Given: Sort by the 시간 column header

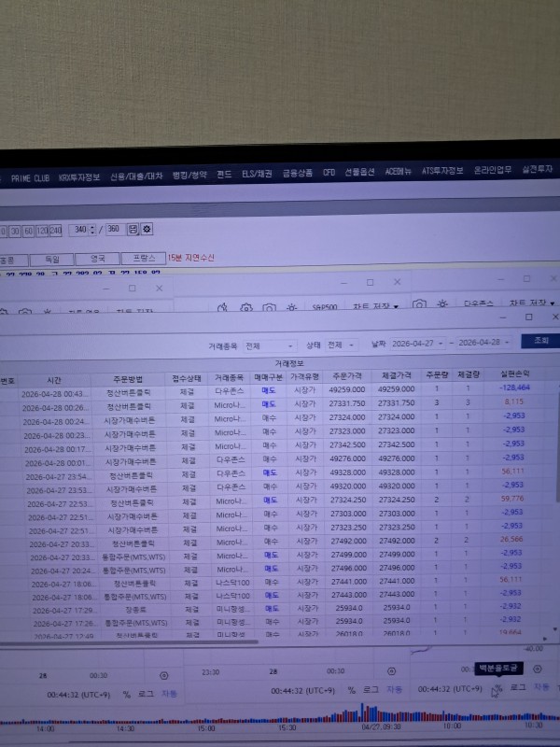Looking at the screenshot, I should pos(54,380).
